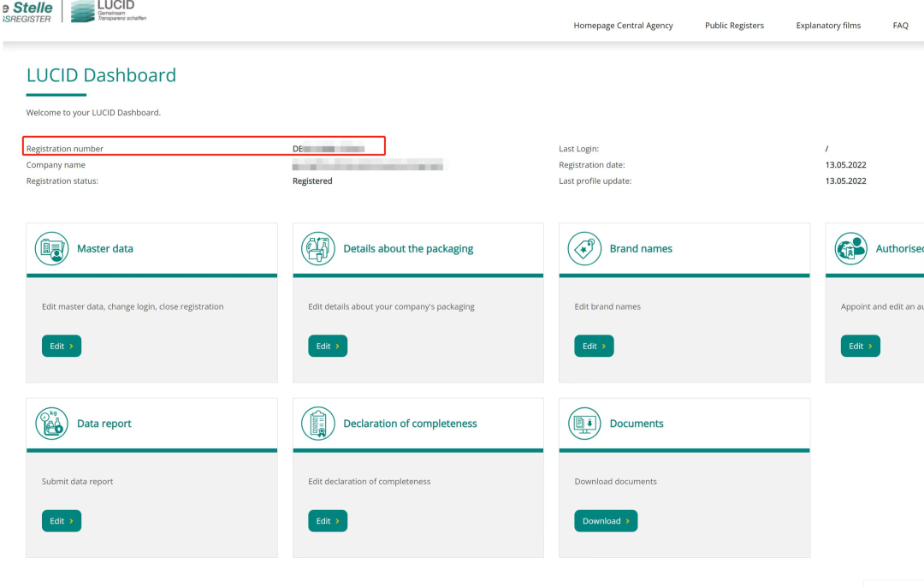The height and width of the screenshot is (587, 924).
Task: Click the Documents heading
Action: coord(637,424)
